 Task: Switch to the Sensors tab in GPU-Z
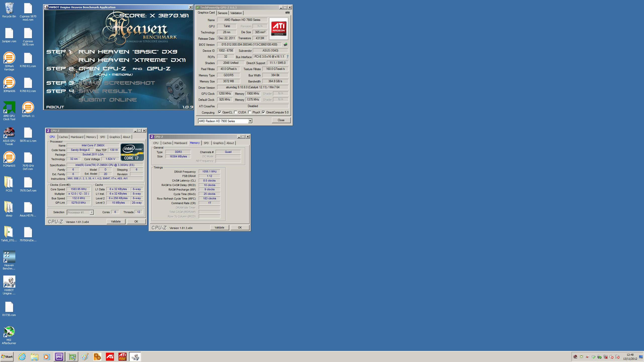pos(222,13)
